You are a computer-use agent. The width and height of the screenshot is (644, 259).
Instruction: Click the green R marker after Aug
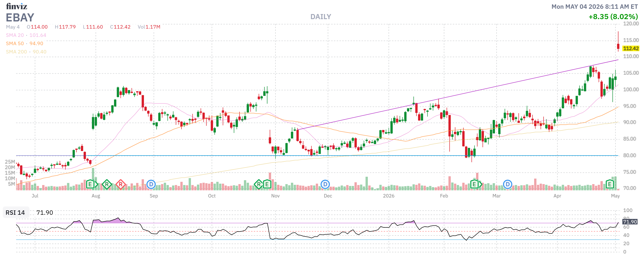(x=107, y=185)
